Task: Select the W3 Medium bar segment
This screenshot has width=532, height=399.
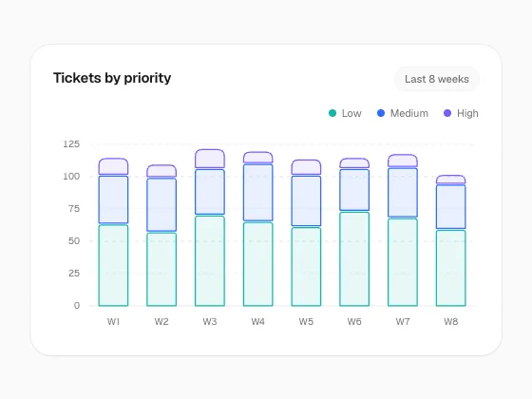Action: (210, 192)
